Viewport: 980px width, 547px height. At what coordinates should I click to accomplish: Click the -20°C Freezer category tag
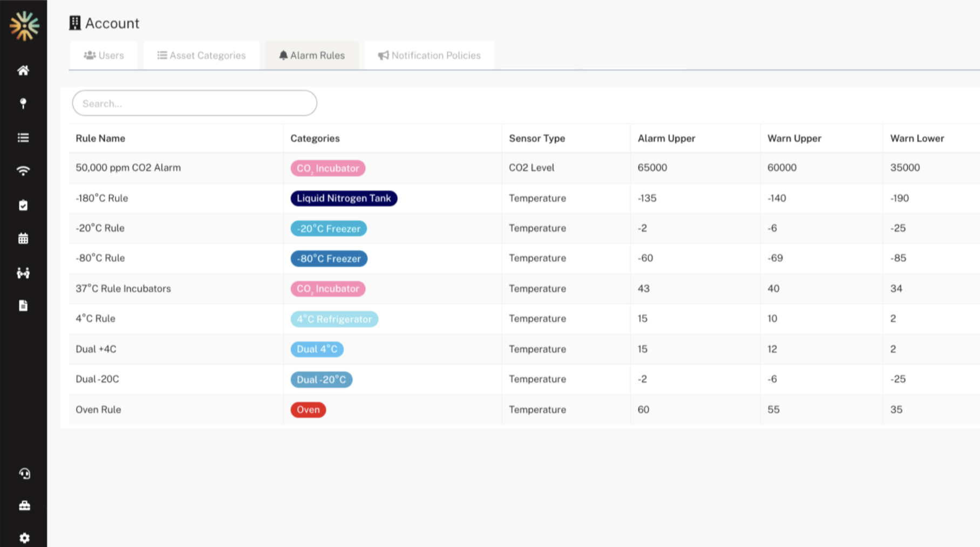[x=329, y=229]
